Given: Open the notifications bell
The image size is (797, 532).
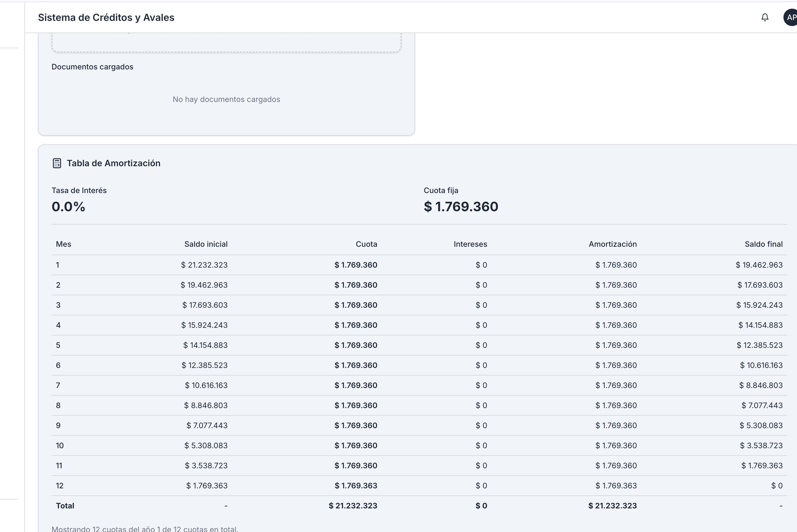Looking at the screenshot, I should coord(765,17).
